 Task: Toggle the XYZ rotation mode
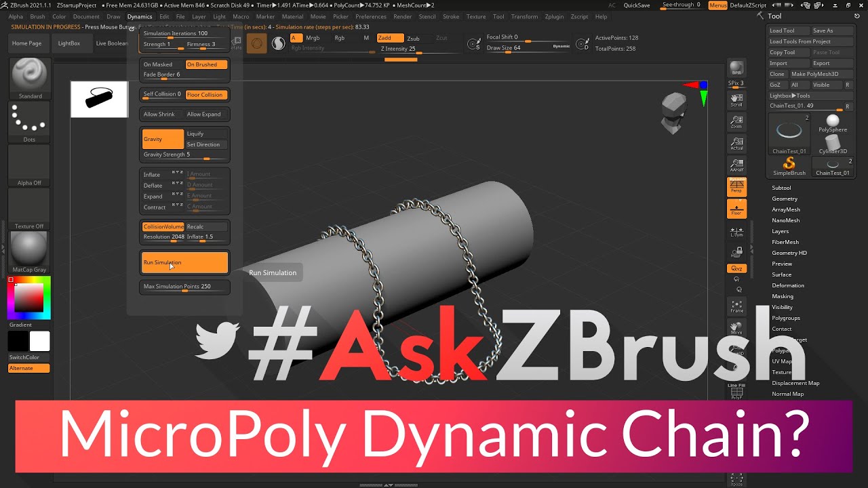point(736,269)
